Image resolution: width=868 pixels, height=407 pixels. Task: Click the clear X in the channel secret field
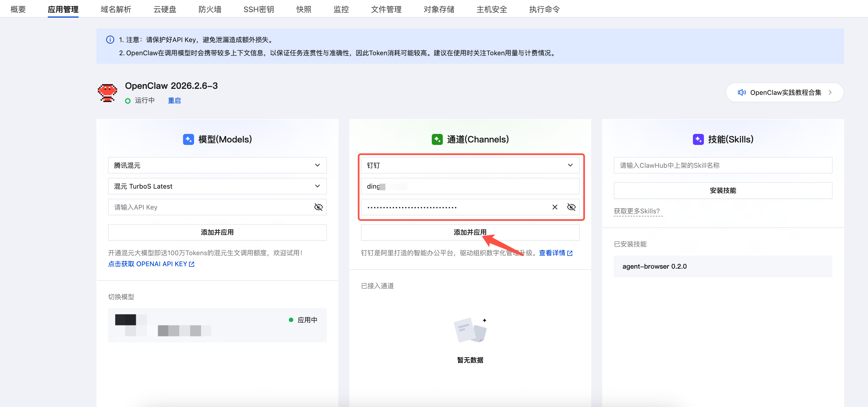tap(555, 207)
